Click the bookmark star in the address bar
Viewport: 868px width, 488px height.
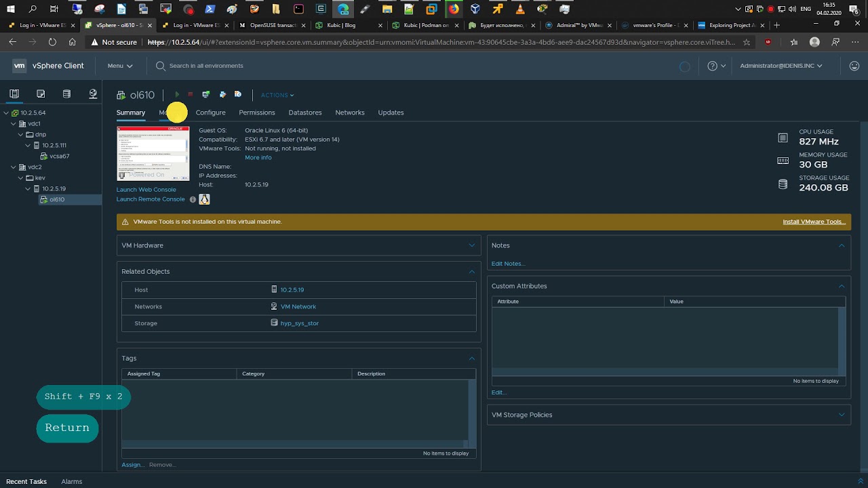coord(747,42)
